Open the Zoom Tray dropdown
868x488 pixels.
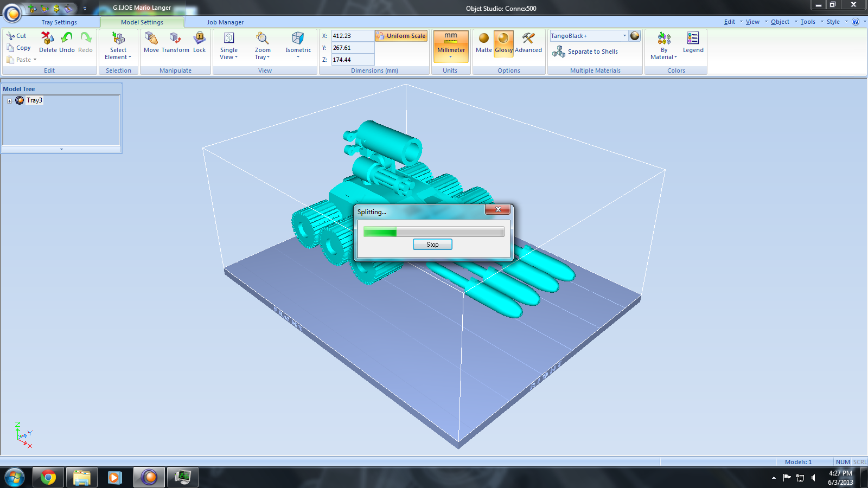tap(263, 46)
